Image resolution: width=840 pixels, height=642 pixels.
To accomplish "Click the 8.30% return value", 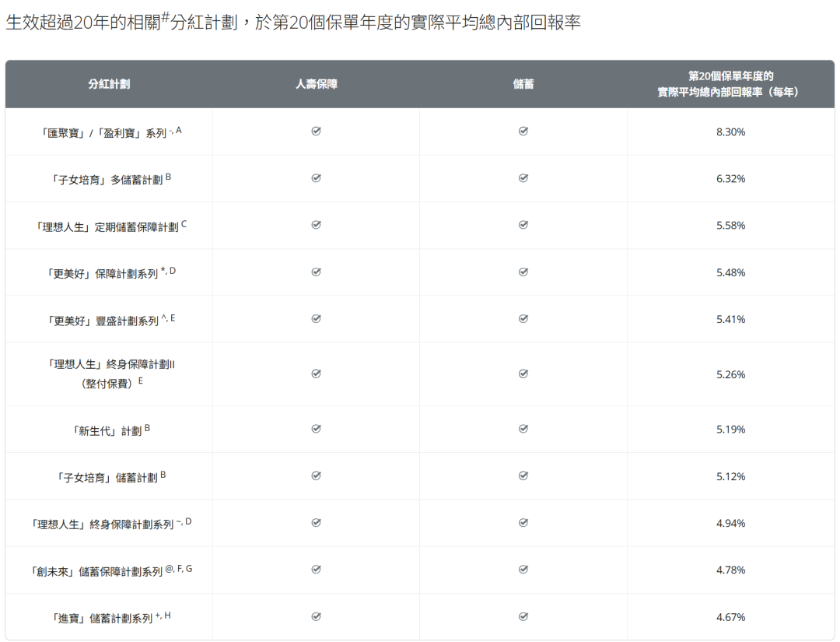I will 730,132.
